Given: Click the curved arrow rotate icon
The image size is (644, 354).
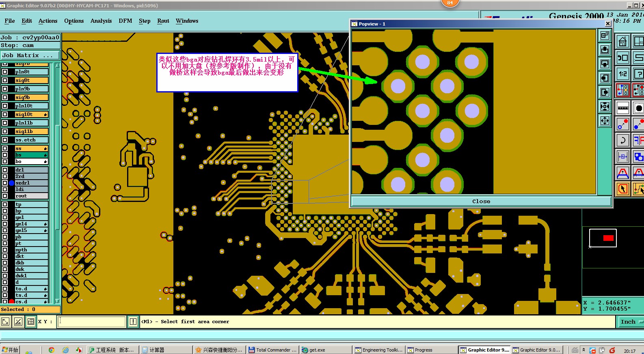Looking at the screenshot, I should (622, 140).
